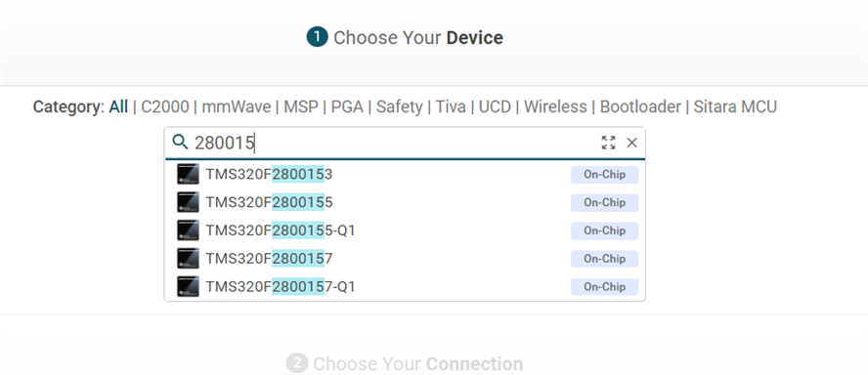This screenshot has width=868, height=375.
Task: Filter devices by MSP category
Action: 301,106
